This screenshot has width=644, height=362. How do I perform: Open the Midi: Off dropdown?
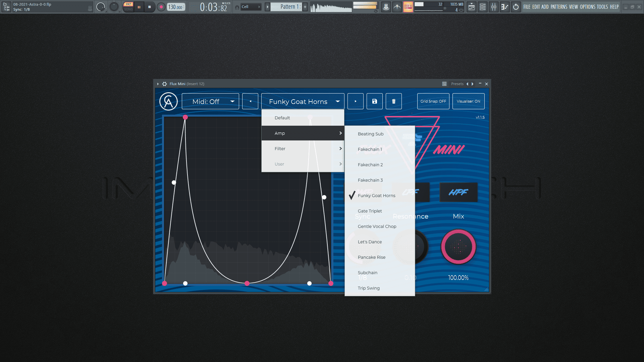(210, 101)
